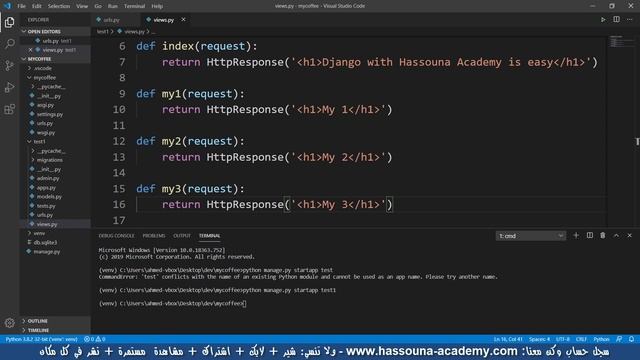
Task: Expand the migrations folder
Action: click(x=49, y=160)
